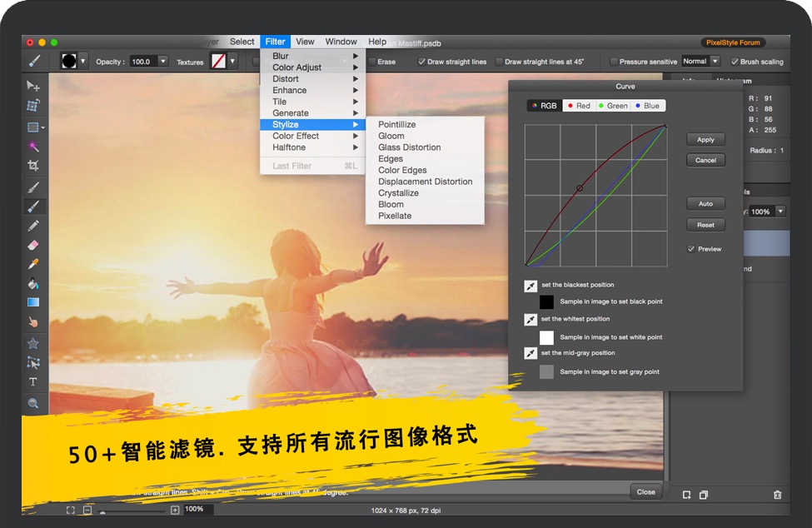812x528 pixels.
Task: Disable the Preview checkbox in Curve
Action: [x=691, y=249]
